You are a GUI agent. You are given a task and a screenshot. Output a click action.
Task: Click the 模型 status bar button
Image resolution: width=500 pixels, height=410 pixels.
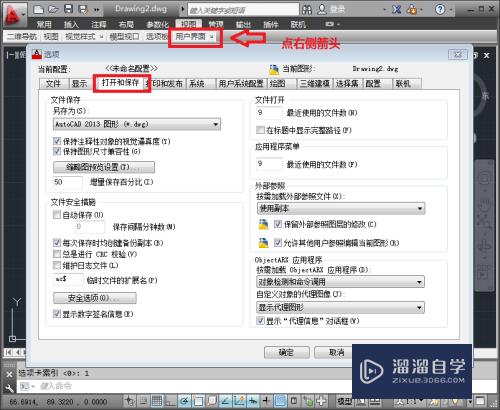[344, 401]
